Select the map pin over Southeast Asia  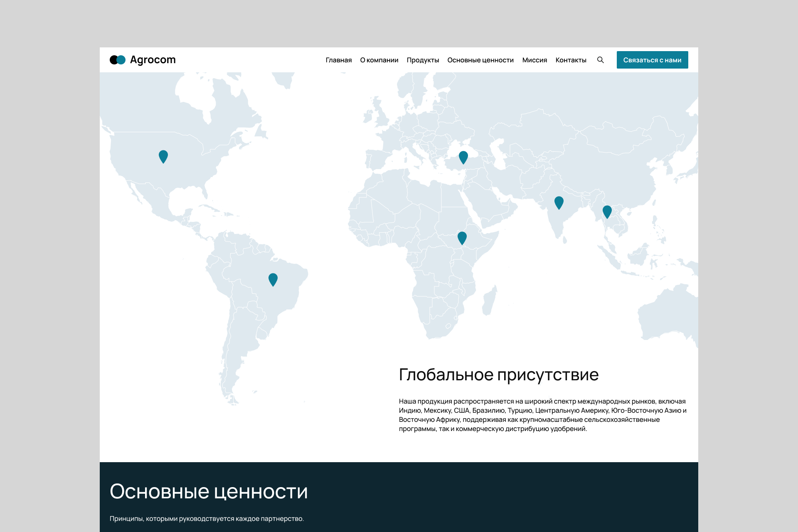[x=607, y=212]
